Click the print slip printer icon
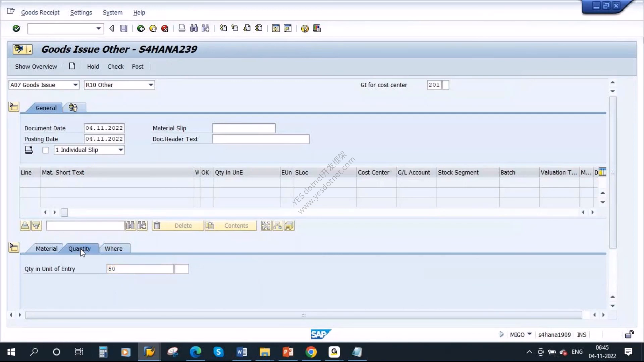Image resolution: width=644 pixels, height=362 pixels. pos(29,150)
